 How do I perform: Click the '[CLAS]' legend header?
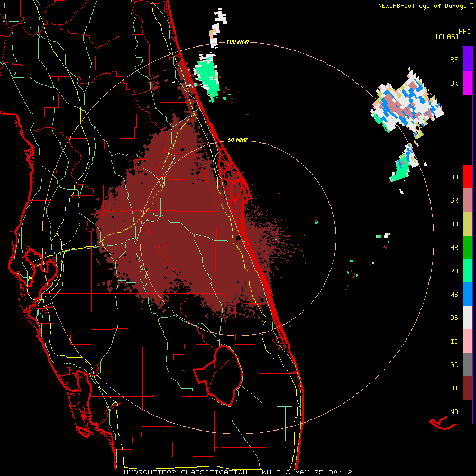447,36
